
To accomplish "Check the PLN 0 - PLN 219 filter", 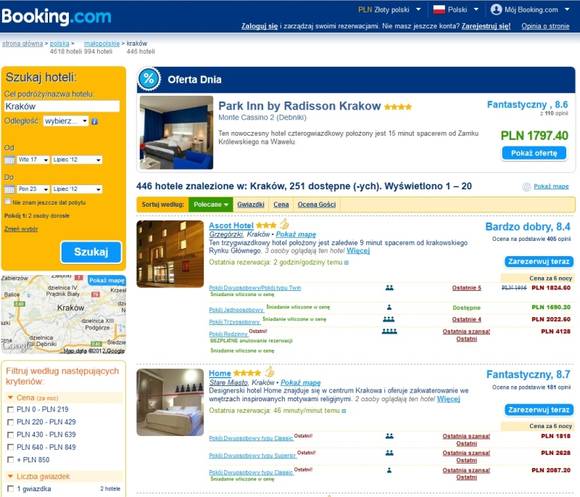I will click(x=10, y=409).
